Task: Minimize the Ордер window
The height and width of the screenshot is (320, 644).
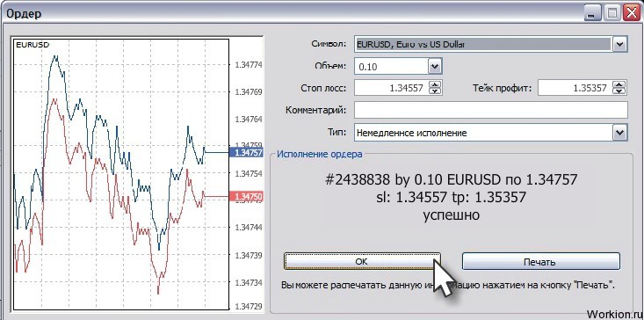Action: click(593, 12)
